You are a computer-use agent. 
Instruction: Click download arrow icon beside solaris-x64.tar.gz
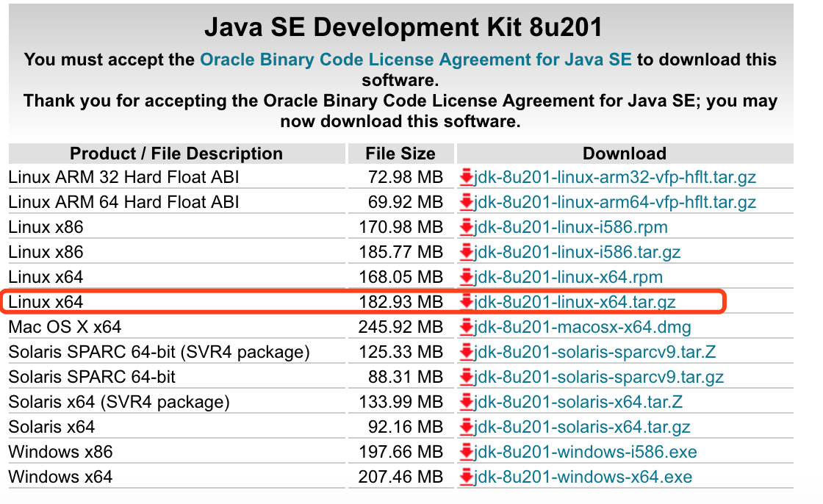pyautogui.click(x=466, y=427)
